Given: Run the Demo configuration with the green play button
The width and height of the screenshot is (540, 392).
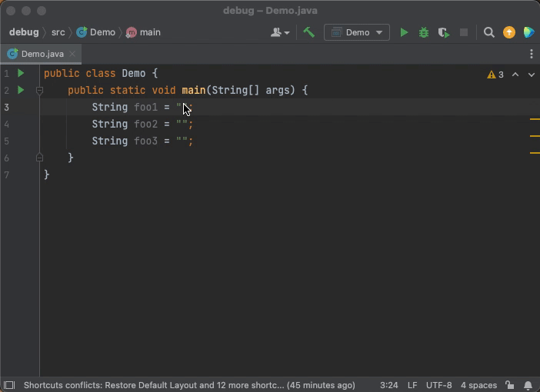Looking at the screenshot, I should coord(404,33).
